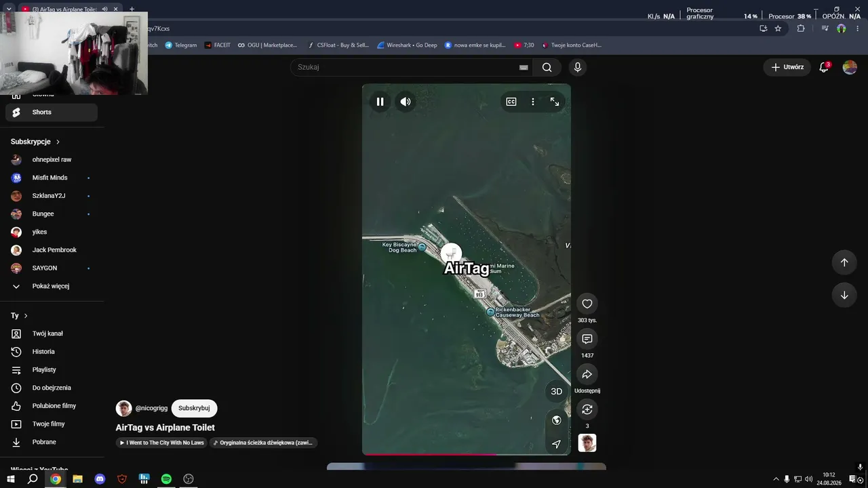Expand the Subskrypcje section

[36, 142]
